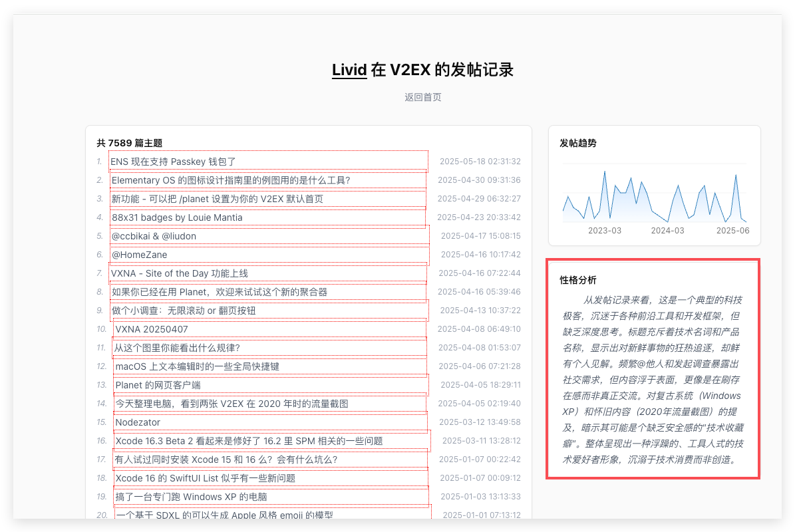The width and height of the screenshot is (795, 532).
Task: Click timestamp 2025-03-12 13:49:58
Action: tap(480, 422)
